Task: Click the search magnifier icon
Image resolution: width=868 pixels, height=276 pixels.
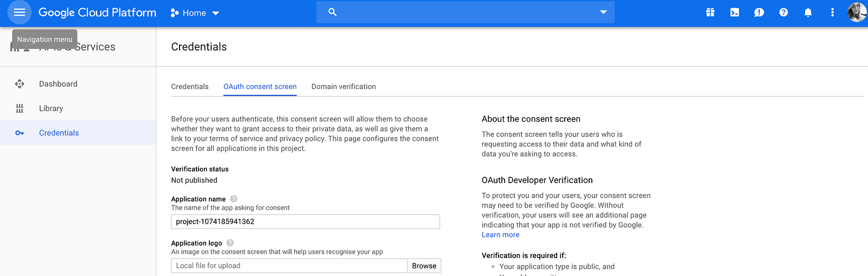Action: [333, 12]
